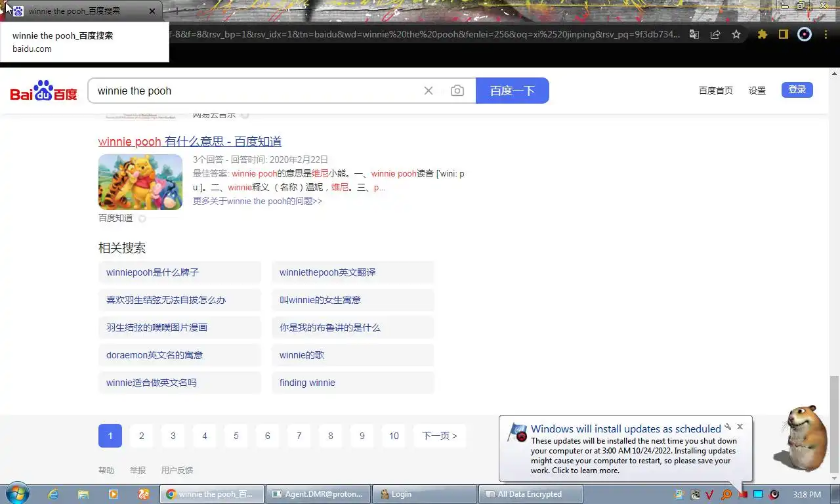Go to results page 7
The width and height of the screenshot is (840, 504).
(299, 436)
